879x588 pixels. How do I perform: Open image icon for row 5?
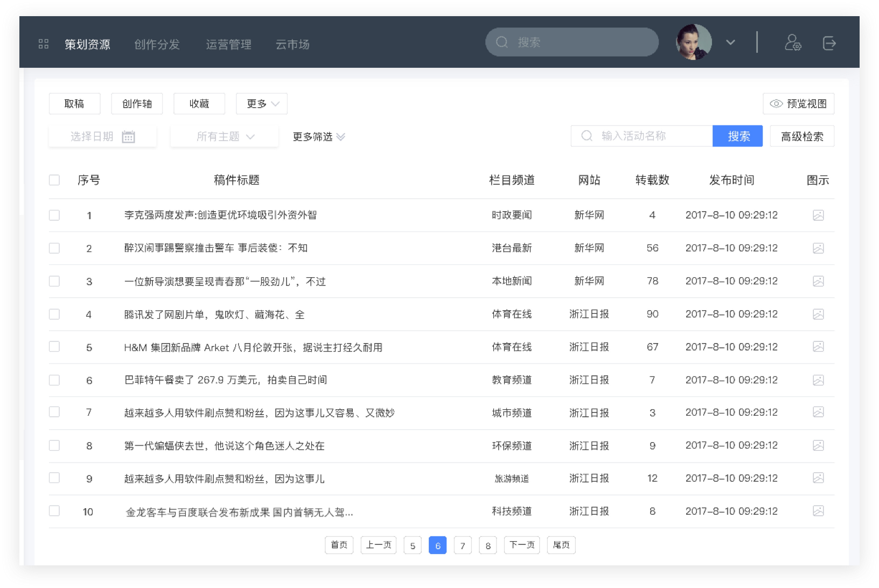[818, 347]
